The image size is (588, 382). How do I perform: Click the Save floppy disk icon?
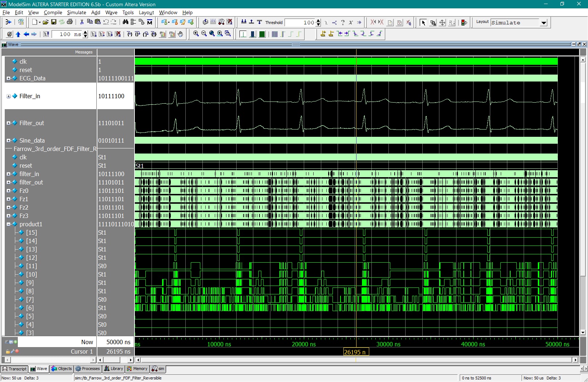pos(53,22)
